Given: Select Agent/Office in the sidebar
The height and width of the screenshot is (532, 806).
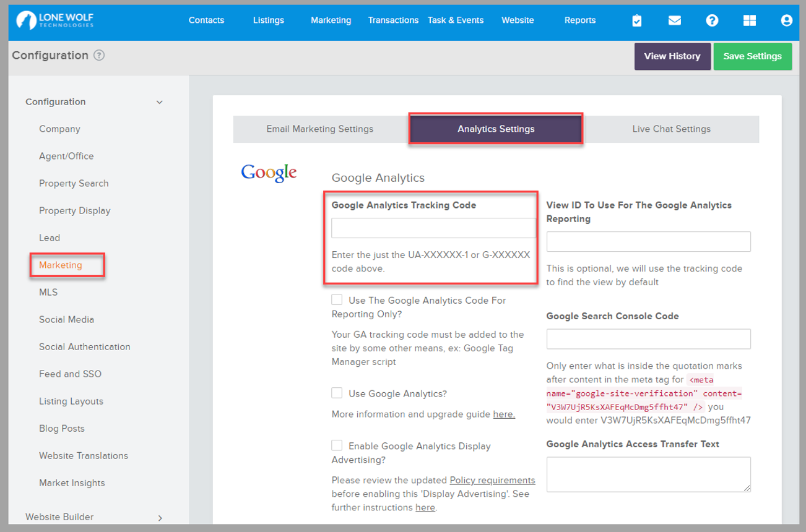Looking at the screenshot, I should click(x=66, y=157).
